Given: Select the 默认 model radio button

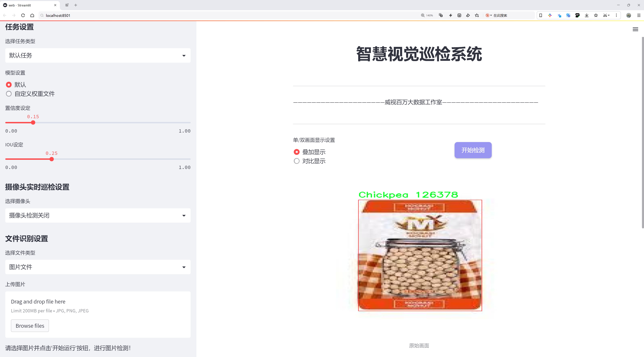Looking at the screenshot, I should (x=9, y=85).
